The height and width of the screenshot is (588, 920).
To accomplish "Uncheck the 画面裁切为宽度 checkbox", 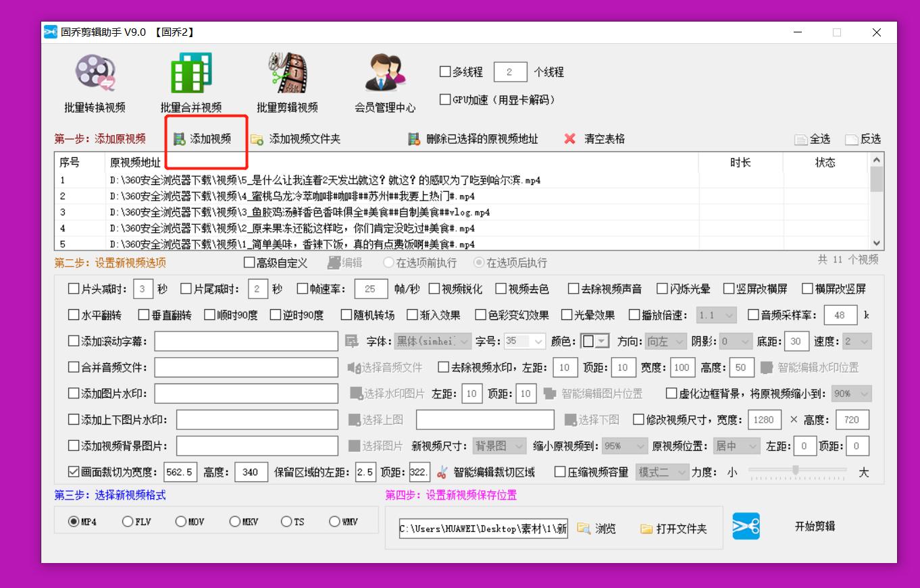I will tap(74, 472).
